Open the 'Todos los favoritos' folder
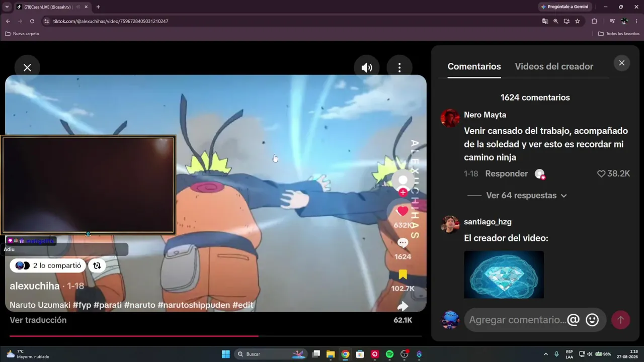Screen dimensions: 644x362 619,34
